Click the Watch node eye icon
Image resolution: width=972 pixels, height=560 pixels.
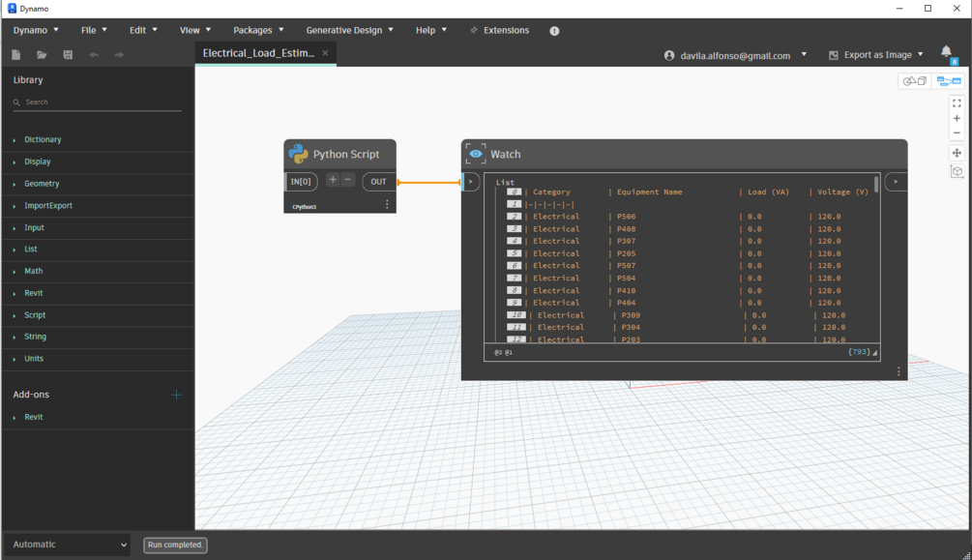[476, 154]
